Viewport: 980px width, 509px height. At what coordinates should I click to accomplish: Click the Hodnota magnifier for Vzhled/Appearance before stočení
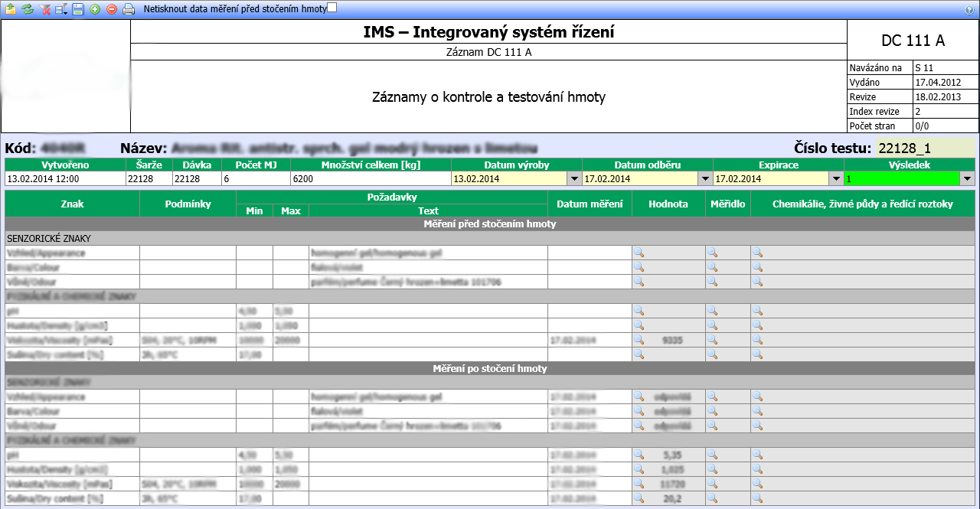tap(639, 253)
